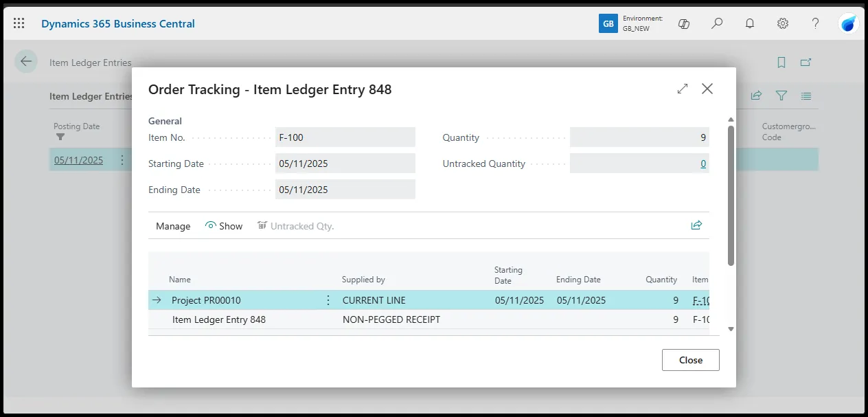Select the Item Ledger Entry 848 row
This screenshot has height=417, width=868.
click(x=429, y=319)
